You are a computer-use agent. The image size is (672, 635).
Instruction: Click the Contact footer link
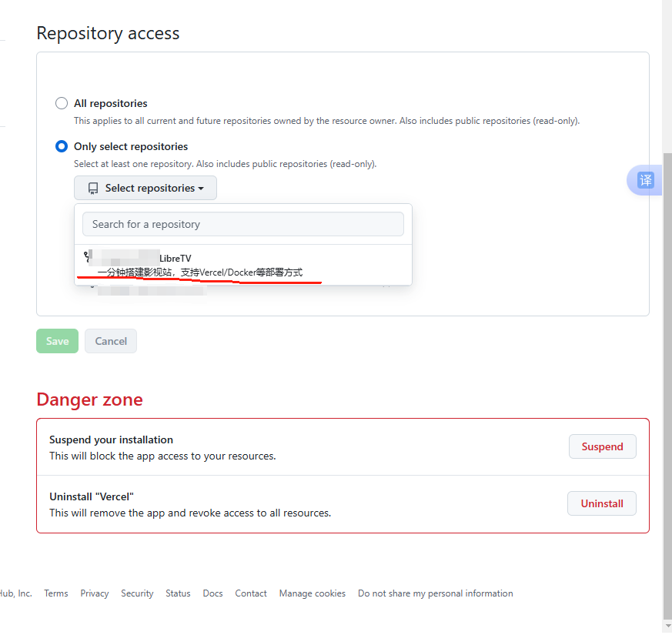[251, 593]
